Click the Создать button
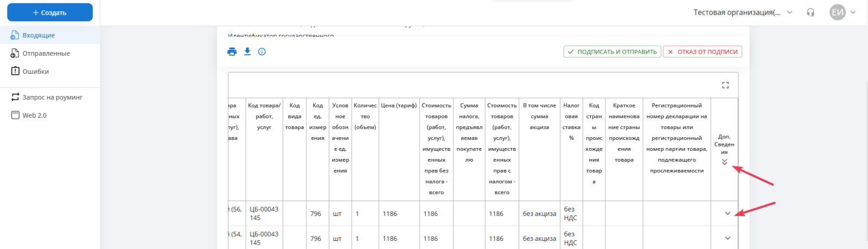The image size is (868, 249). pos(50,12)
